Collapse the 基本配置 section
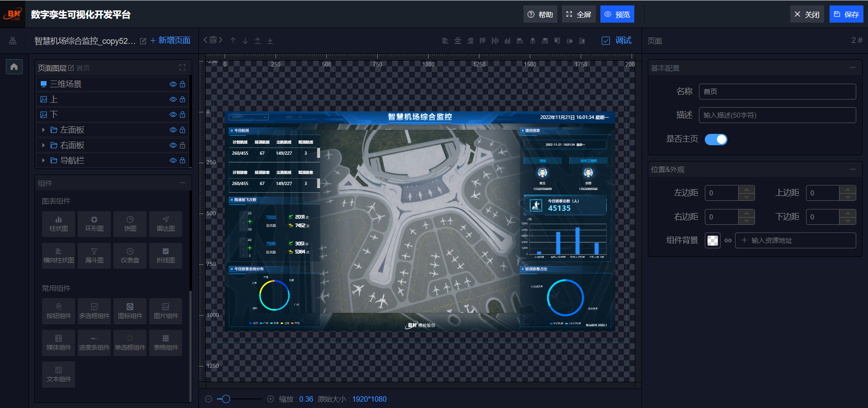Image resolution: width=868 pixels, height=408 pixels. (x=852, y=68)
